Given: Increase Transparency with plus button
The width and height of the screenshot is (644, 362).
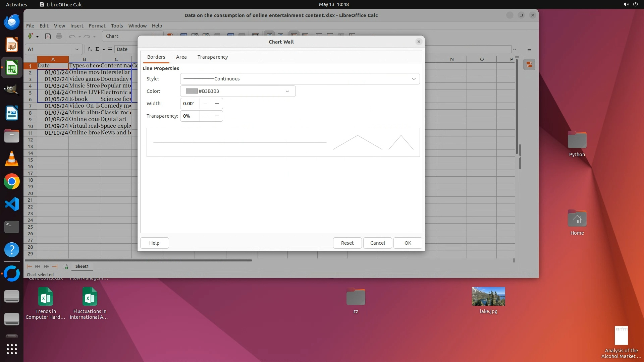Looking at the screenshot, I should tap(217, 116).
